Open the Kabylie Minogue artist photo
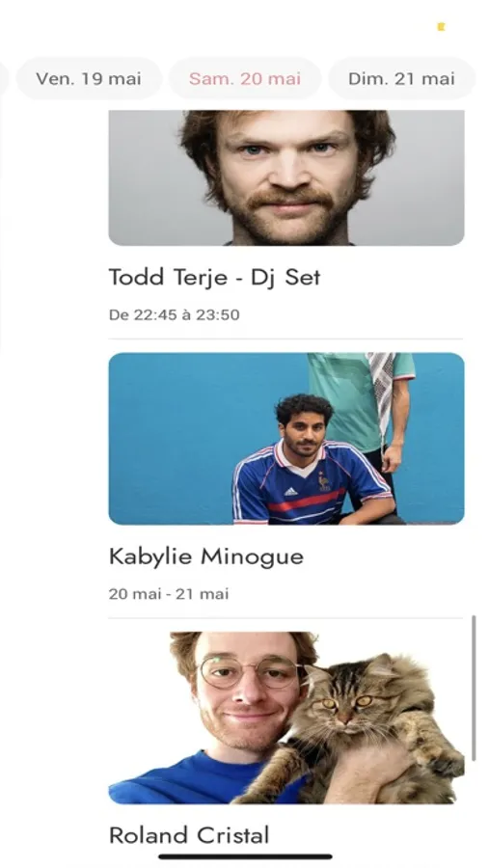Image resolution: width=489 pixels, height=868 pixels. tap(286, 439)
